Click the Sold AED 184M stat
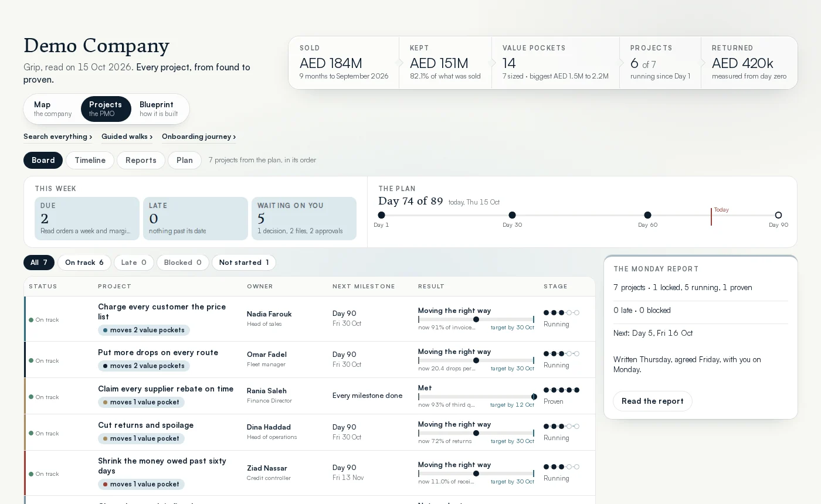The width and height of the screenshot is (821, 504). point(344,63)
